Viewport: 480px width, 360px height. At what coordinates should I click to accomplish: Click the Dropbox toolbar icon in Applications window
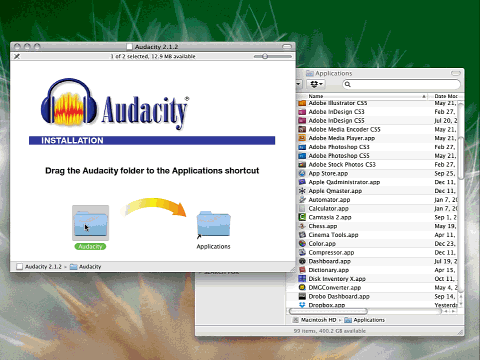(316, 84)
